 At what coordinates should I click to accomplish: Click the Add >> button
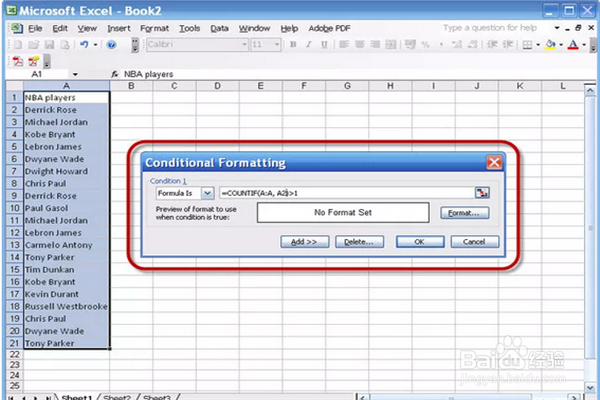point(304,242)
